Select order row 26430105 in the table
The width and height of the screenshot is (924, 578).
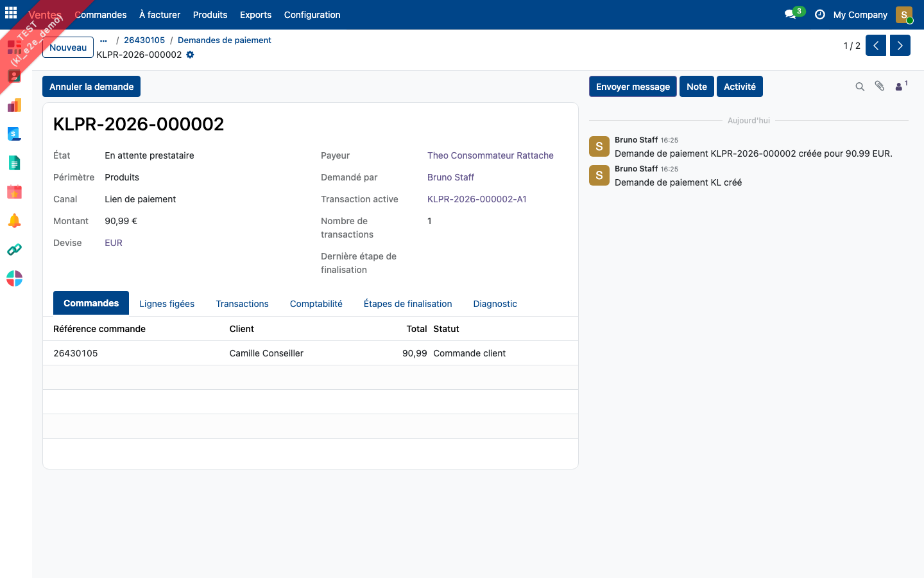tap(311, 353)
